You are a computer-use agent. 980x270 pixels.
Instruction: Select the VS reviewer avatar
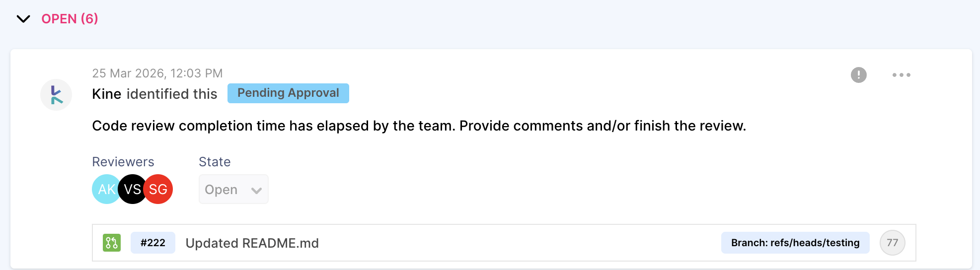pos(132,189)
